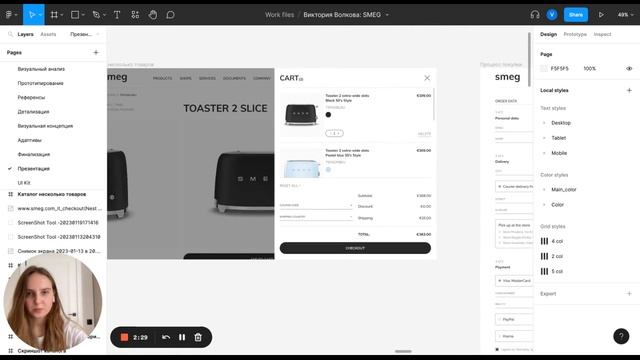
Task: Add a new local style
Action: pyautogui.click(x=629, y=90)
